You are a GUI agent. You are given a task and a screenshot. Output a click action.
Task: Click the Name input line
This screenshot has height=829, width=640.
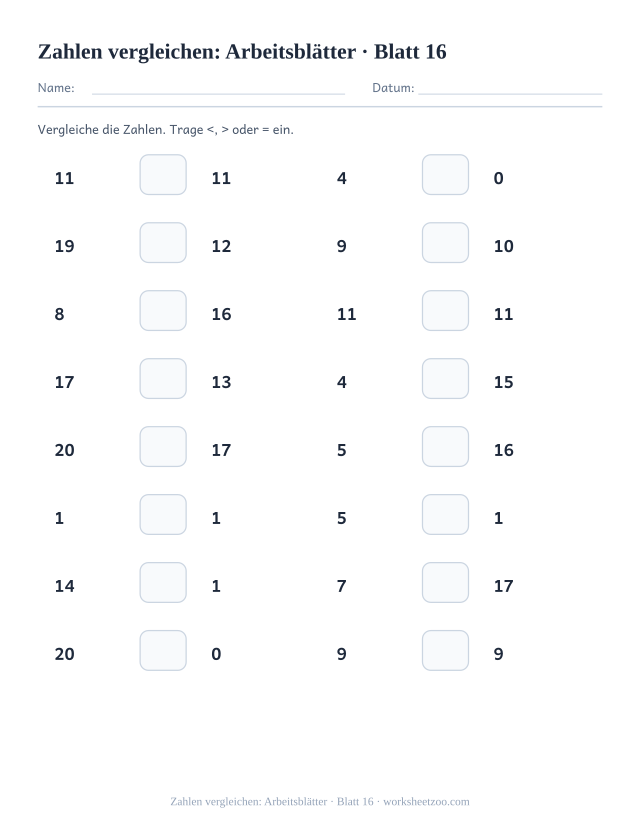(x=218, y=94)
